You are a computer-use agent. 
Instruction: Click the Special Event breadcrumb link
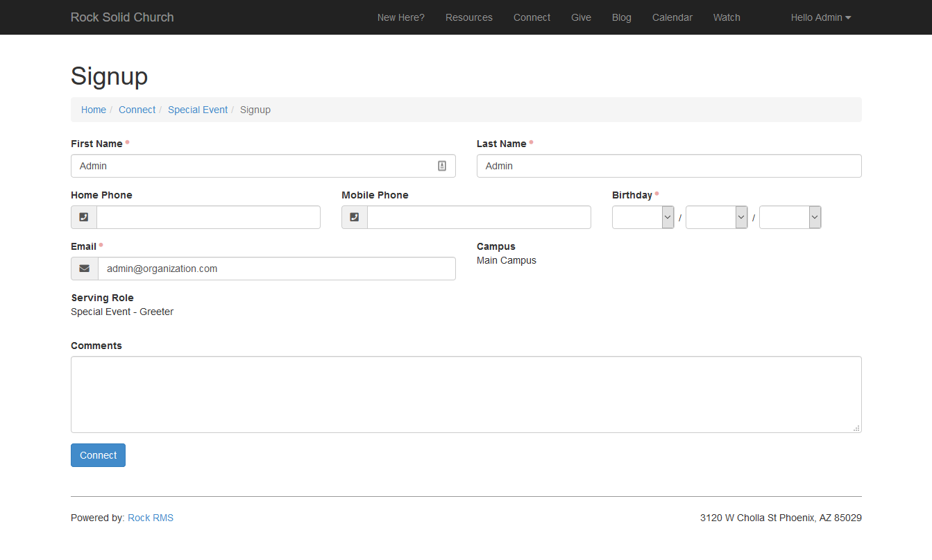(x=198, y=109)
